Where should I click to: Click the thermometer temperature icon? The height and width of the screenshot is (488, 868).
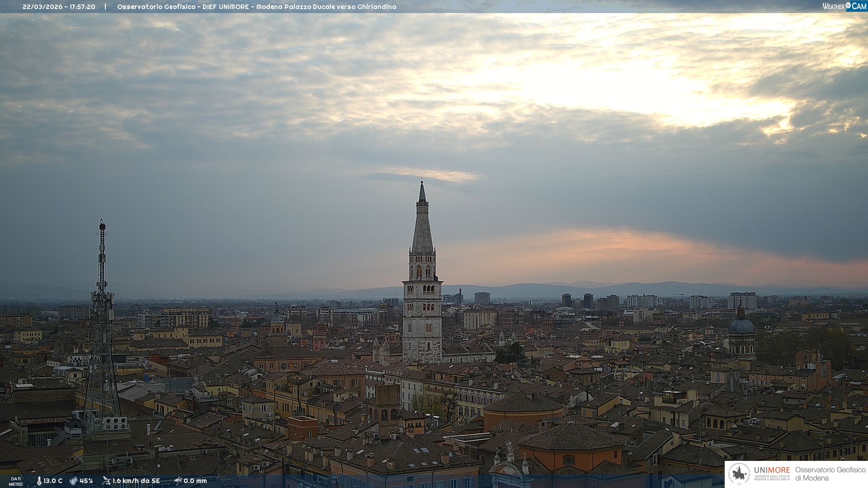(x=39, y=481)
